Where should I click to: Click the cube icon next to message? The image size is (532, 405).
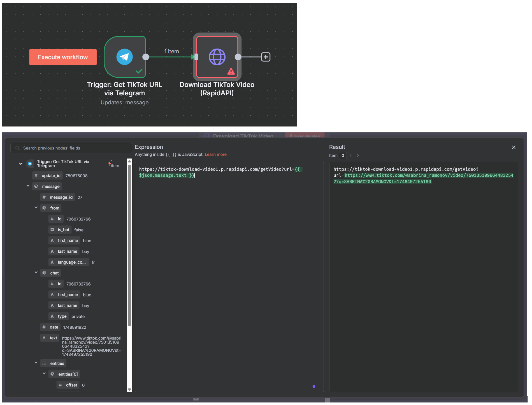point(36,186)
